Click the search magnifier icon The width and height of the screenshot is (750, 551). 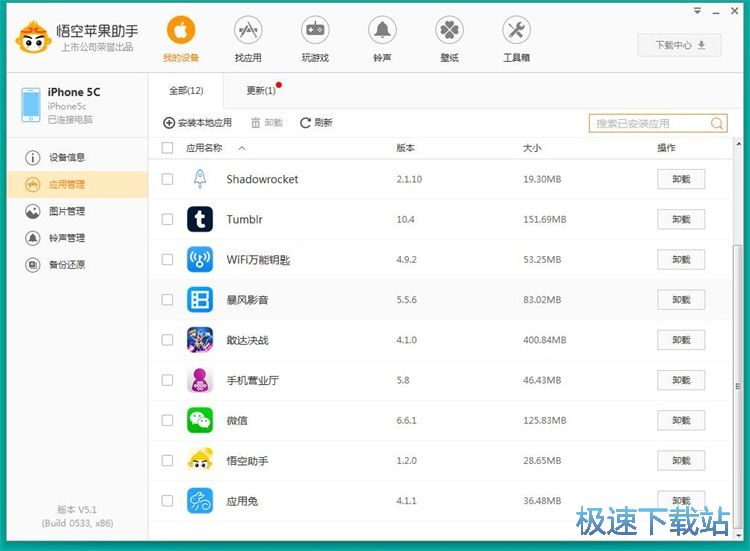pos(717,123)
